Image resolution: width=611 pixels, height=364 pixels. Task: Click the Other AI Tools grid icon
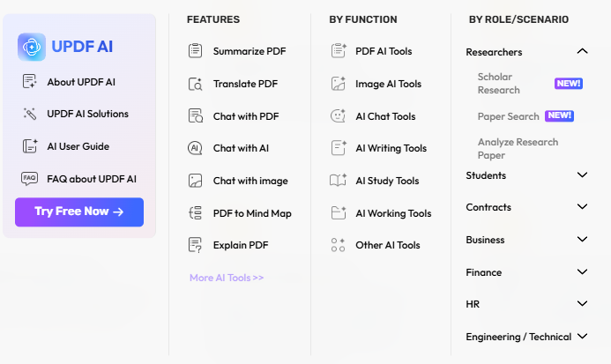coord(338,245)
